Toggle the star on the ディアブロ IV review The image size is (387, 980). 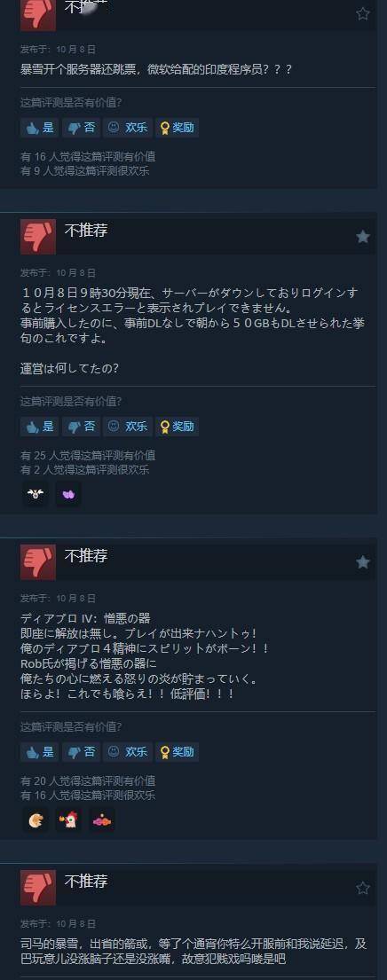(363, 562)
